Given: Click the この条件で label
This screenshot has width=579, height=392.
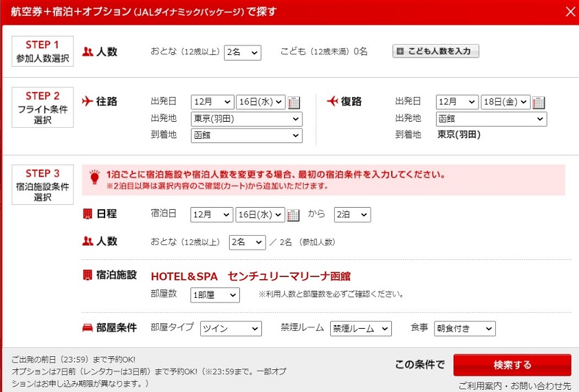Looking at the screenshot, I should point(420,364).
